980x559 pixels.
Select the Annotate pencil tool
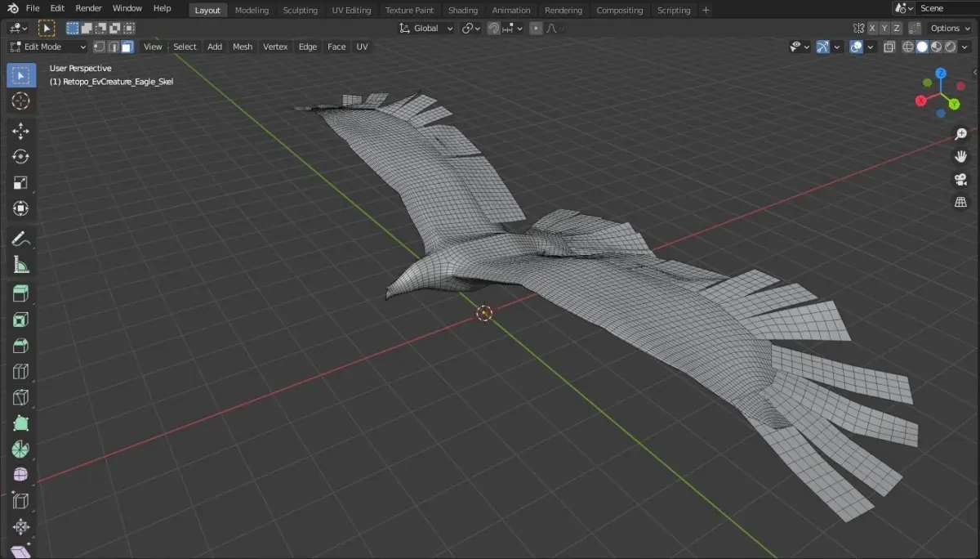tap(21, 239)
